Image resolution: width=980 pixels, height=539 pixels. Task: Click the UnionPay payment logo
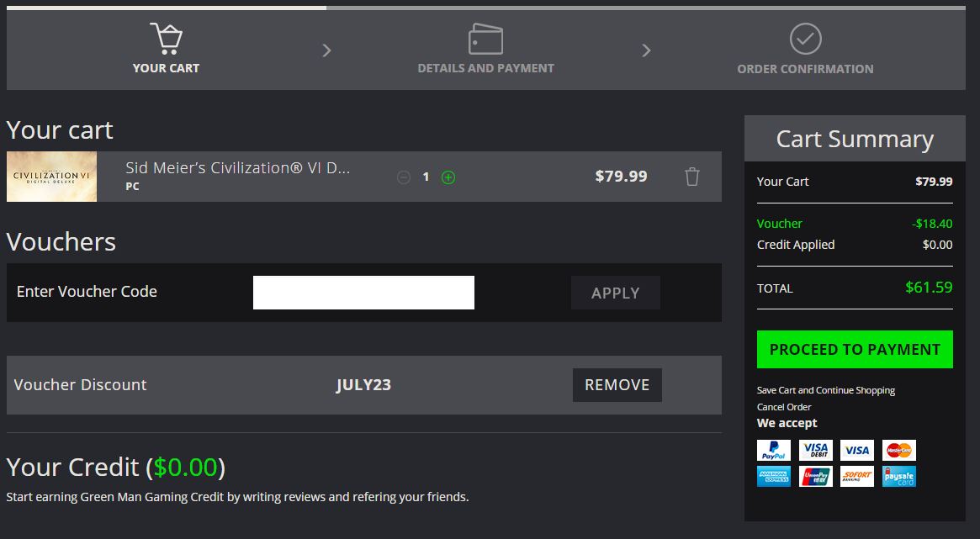(x=816, y=477)
